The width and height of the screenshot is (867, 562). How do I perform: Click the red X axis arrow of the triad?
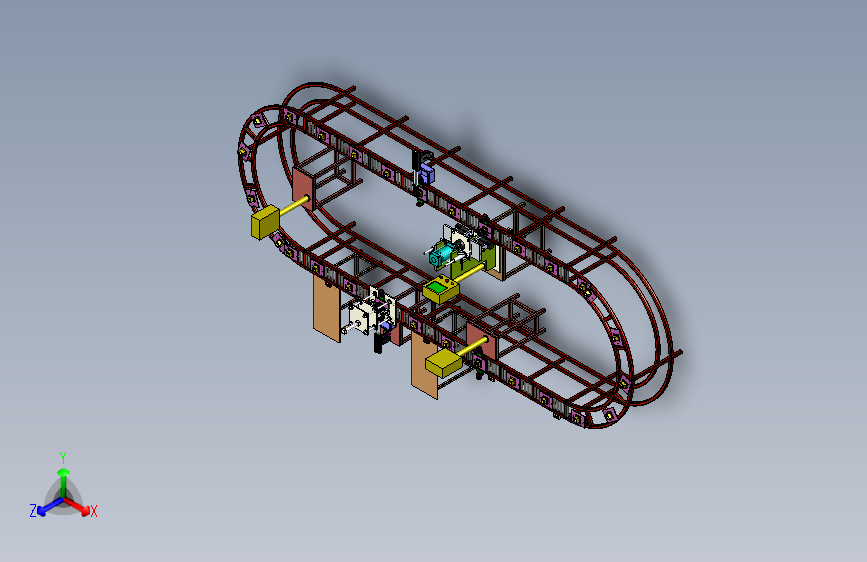(78, 506)
